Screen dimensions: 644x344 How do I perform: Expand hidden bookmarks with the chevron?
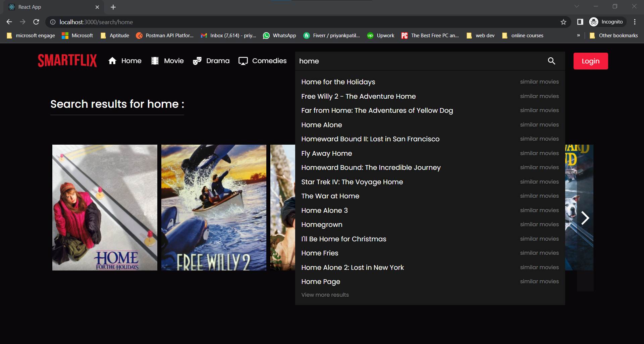tap(578, 35)
